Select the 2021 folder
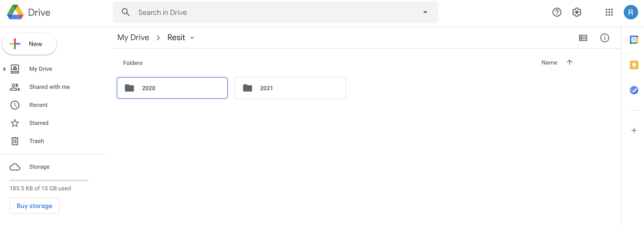This screenshot has height=226, width=644. (x=290, y=88)
